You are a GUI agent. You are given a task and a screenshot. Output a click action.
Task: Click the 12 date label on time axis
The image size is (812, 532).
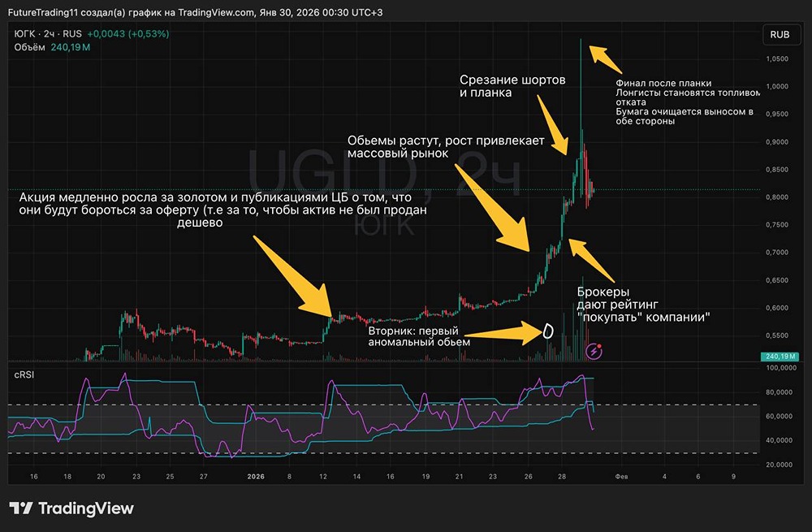(x=323, y=477)
